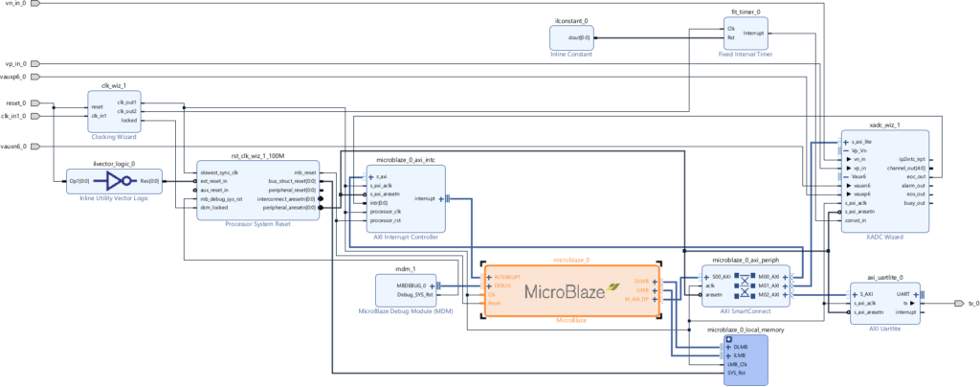
Task: Expand the S_AXI interface on axi_uartlite_0
Action: [x=855, y=294]
